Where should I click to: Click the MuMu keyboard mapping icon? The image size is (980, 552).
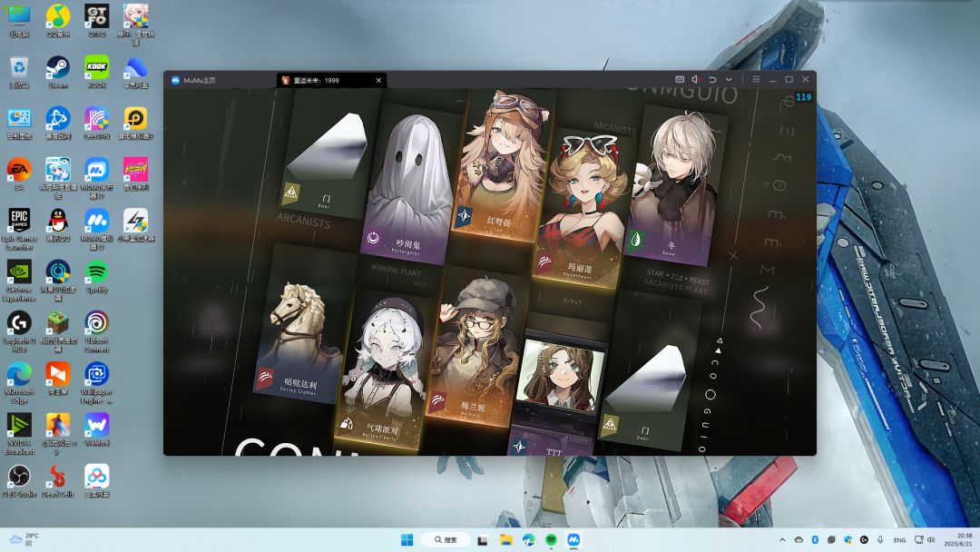coord(680,79)
